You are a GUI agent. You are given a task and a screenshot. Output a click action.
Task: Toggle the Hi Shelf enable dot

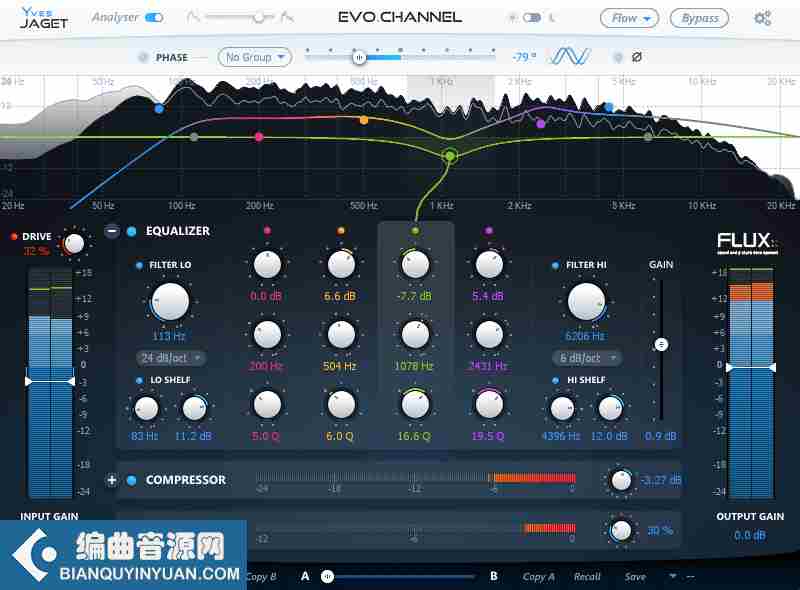[x=556, y=380]
